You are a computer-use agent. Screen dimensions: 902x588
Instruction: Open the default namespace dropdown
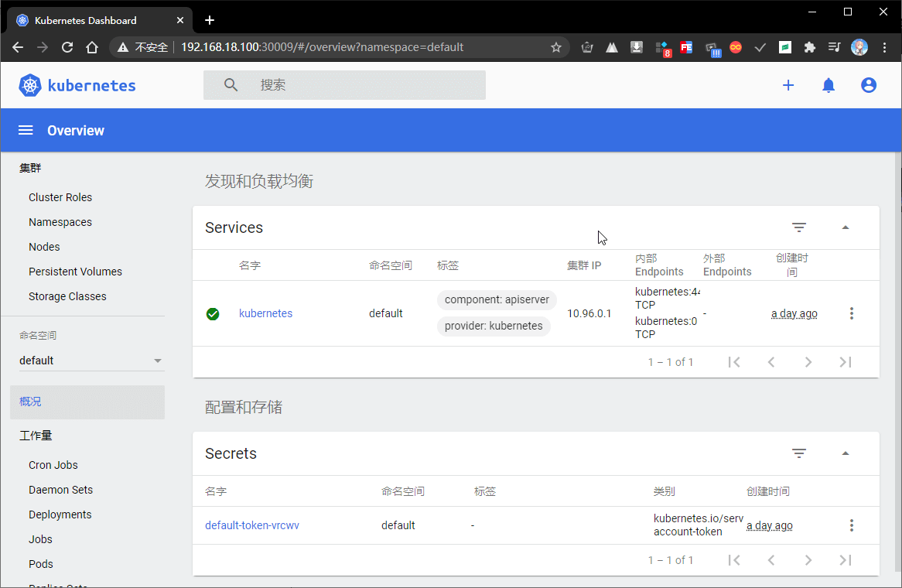(91, 361)
